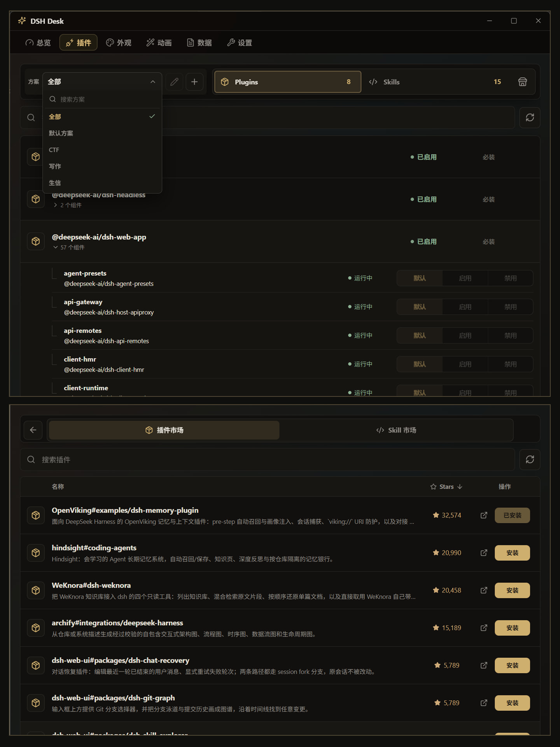Open external link for hindsight#coding-agents
The width and height of the screenshot is (560, 747).
point(484,553)
